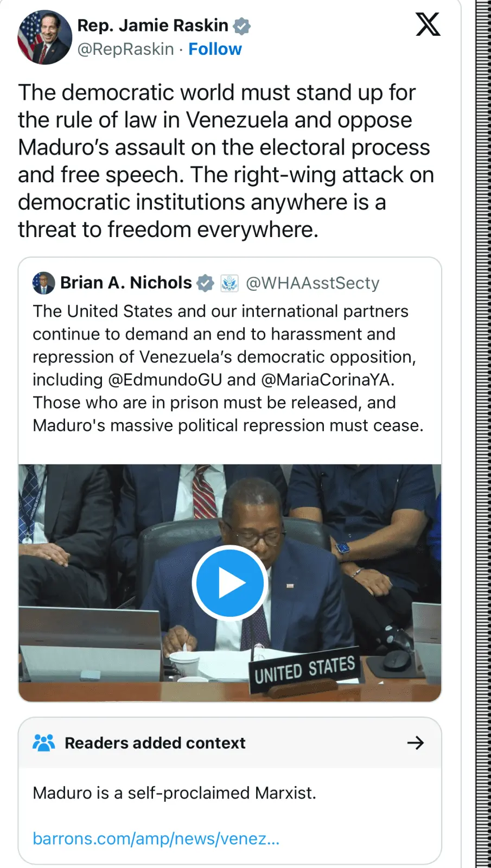The width and height of the screenshot is (491, 868).
Task: Click the @EdmundoGU mention
Action: tap(165, 380)
